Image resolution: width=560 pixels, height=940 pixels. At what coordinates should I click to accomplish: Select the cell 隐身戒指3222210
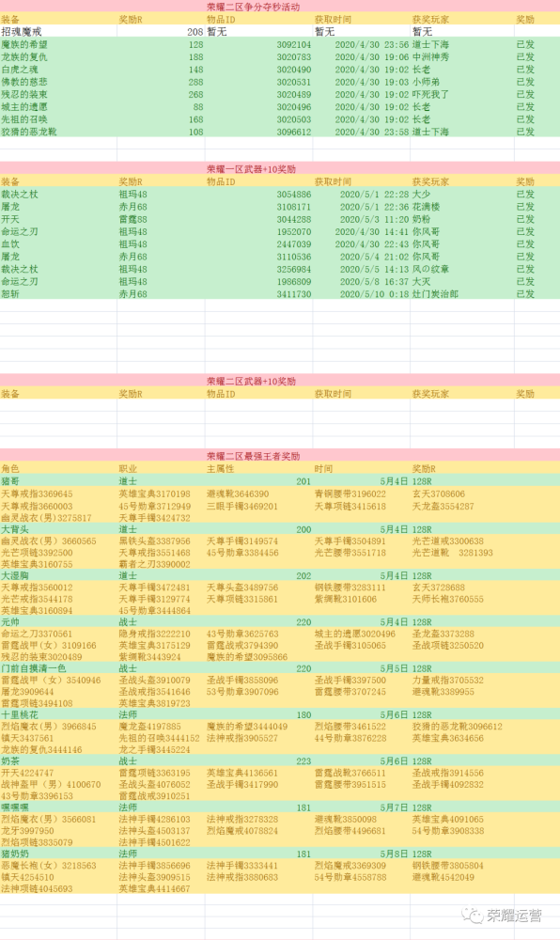point(154,634)
